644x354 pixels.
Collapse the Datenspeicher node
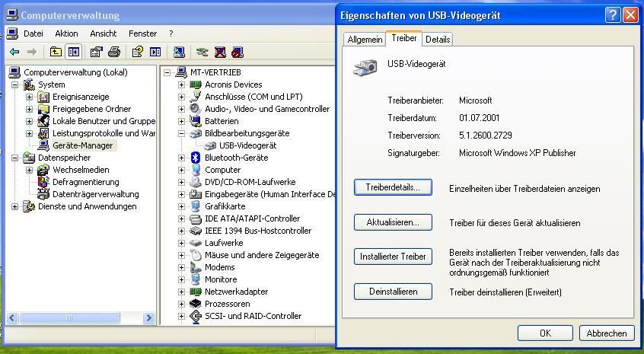click(14, 158)
